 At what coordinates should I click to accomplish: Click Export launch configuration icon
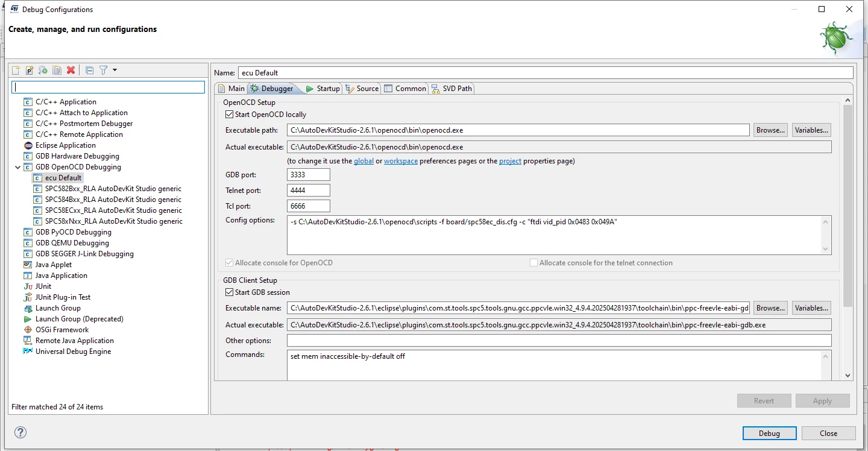[x=43, y=70]
